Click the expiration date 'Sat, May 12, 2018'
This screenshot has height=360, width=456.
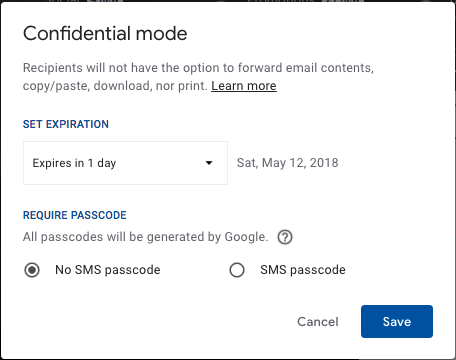pos(287,163)
